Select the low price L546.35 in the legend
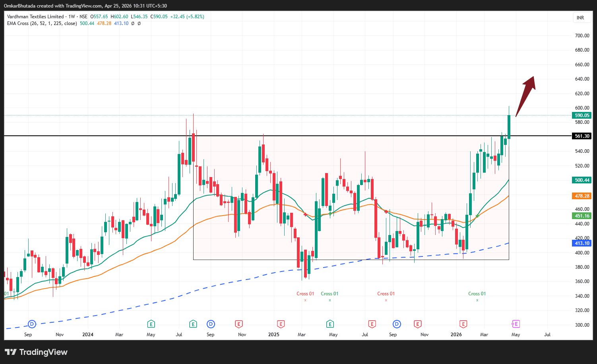 click(139, 17)
